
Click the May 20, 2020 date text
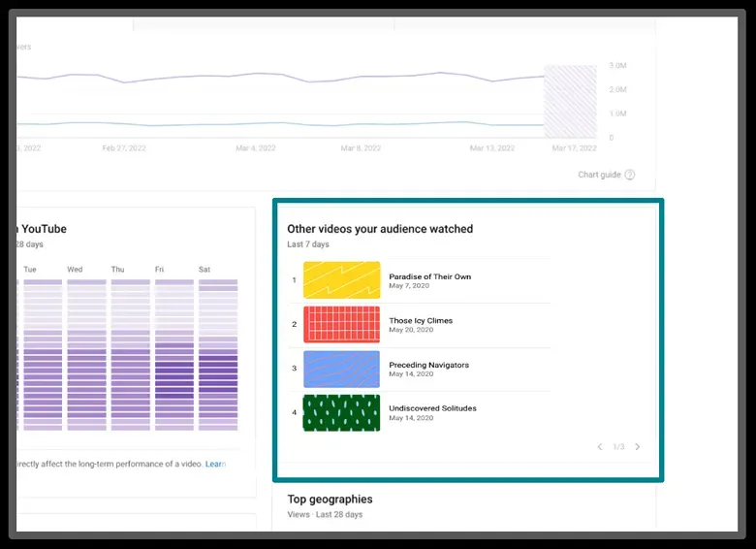[x=411, y=330]
